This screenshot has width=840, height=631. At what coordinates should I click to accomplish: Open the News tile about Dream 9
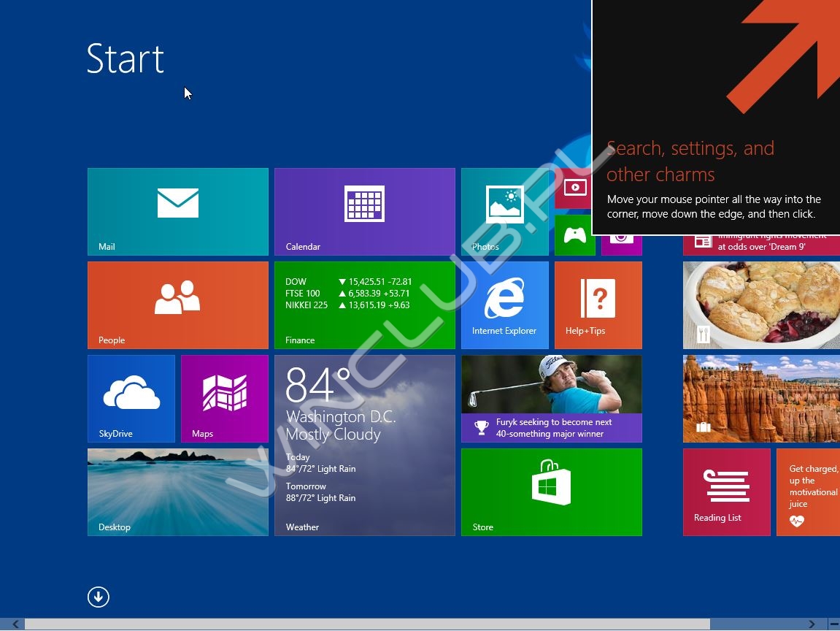[x=761, y=245]
